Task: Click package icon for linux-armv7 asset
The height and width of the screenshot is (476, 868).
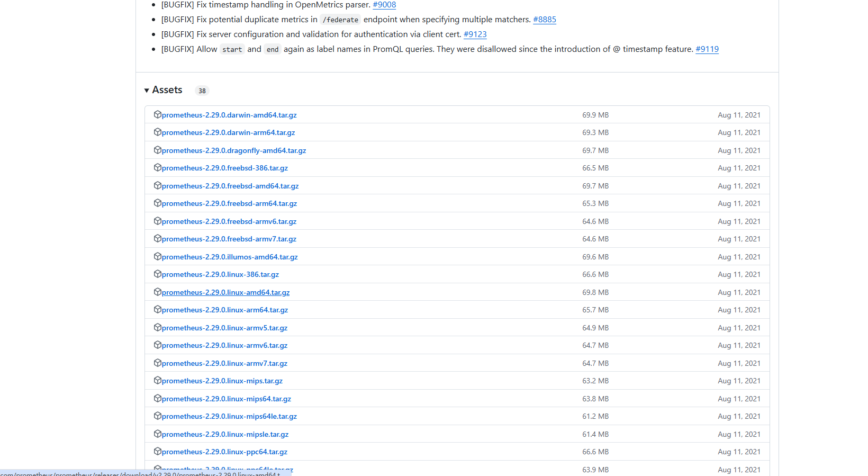Action: click(157, 363)
